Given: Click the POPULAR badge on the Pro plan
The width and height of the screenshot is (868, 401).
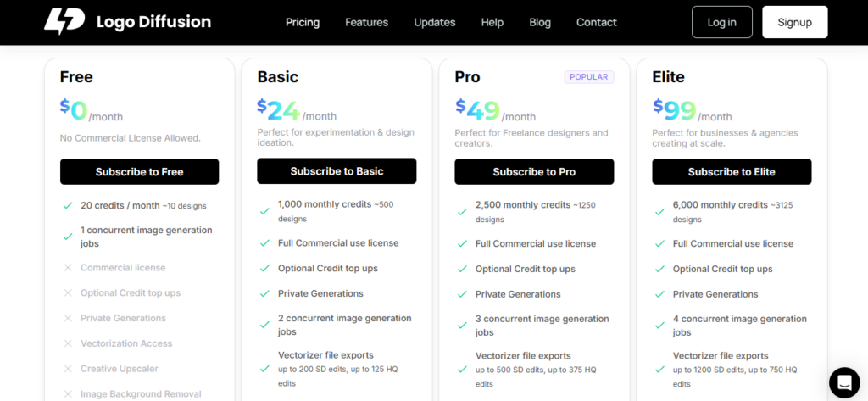Looking at the screenshot, I should click(589, 77).
